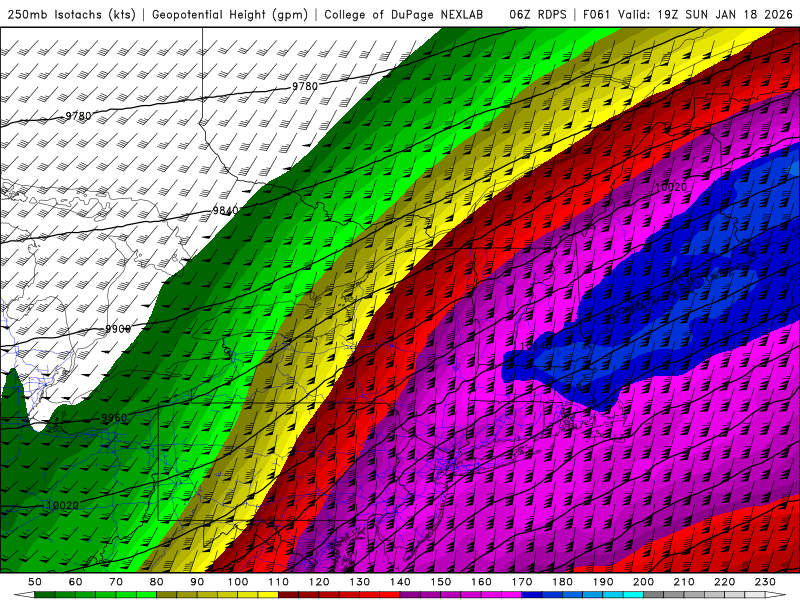Click the 9780 contour label near the top center
Viewport: 800px width, 600px height.
pyautogui.click(x=305, y=87)
